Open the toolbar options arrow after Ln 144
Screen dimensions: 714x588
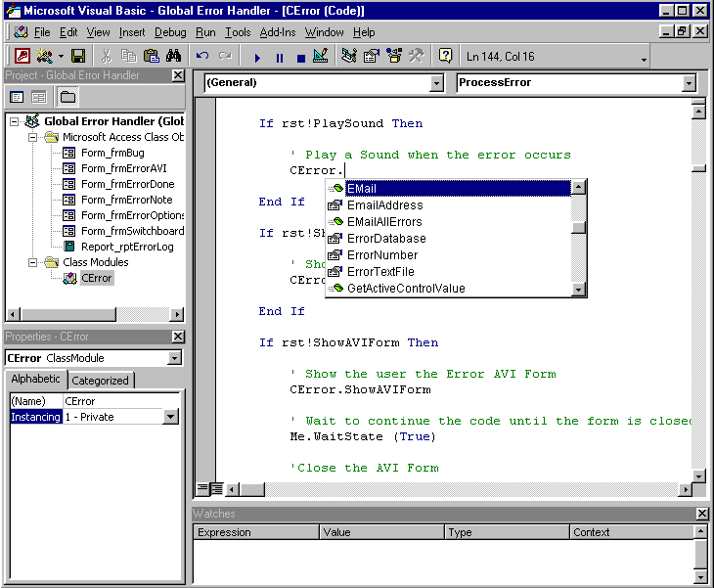pos(644,60)
